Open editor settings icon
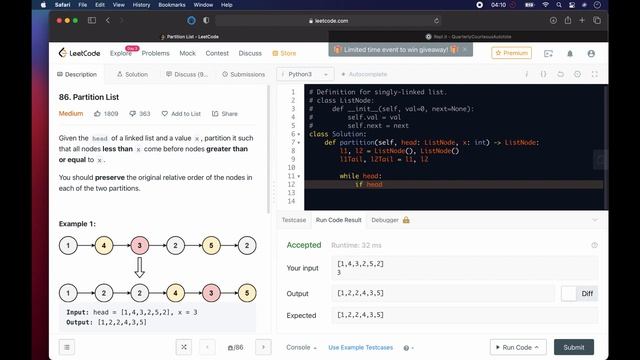The image size is (640, 360). (577, 74)
